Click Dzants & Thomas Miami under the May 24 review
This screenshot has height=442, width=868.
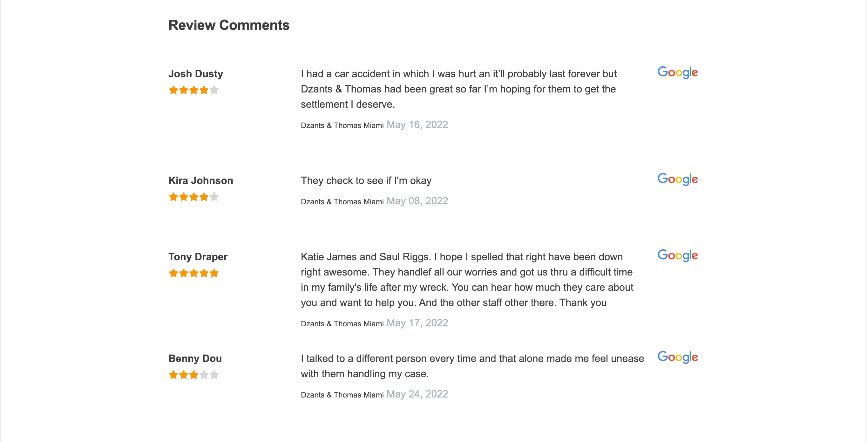342,395
